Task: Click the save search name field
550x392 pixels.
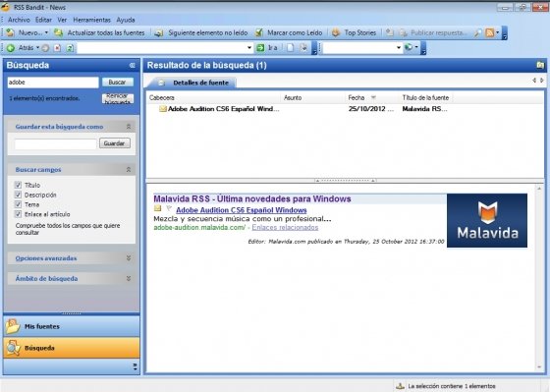Action: (x=55, y=143)
